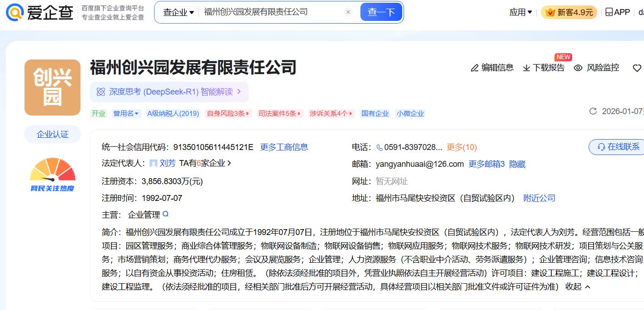644x310 pixels.
Task: Open risk monitoring eye icon
Action: point(578,68)
